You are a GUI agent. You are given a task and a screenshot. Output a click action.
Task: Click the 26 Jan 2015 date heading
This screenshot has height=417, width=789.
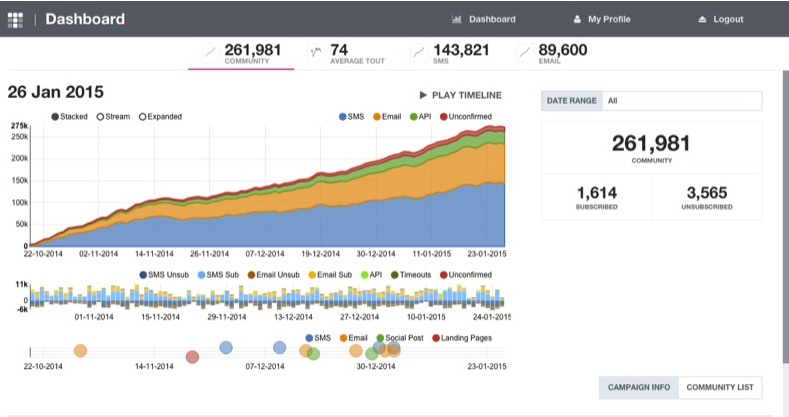[55, 92]
